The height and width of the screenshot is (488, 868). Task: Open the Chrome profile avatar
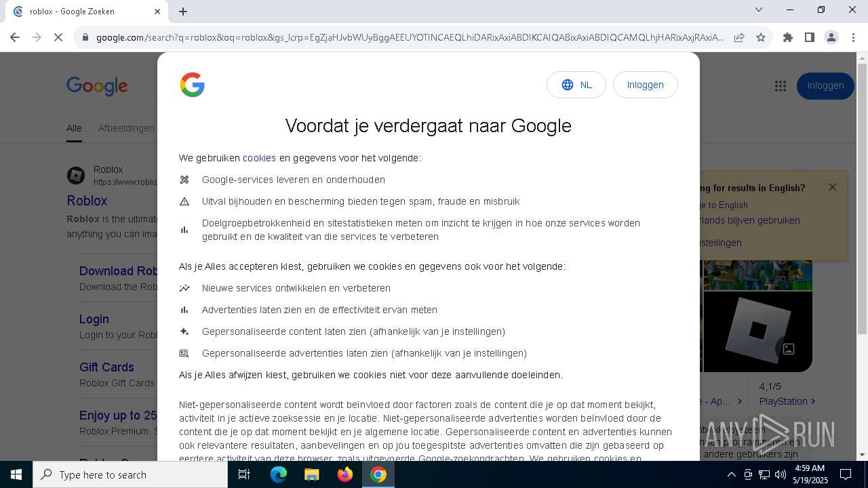(x=831, y=37)
